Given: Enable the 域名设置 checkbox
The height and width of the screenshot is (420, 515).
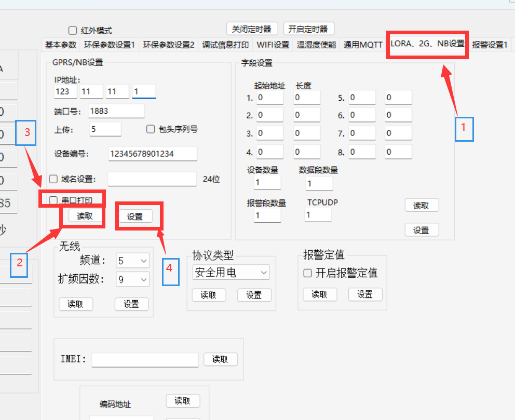Looking at the screenshot, I should click(x=53, y=179).
